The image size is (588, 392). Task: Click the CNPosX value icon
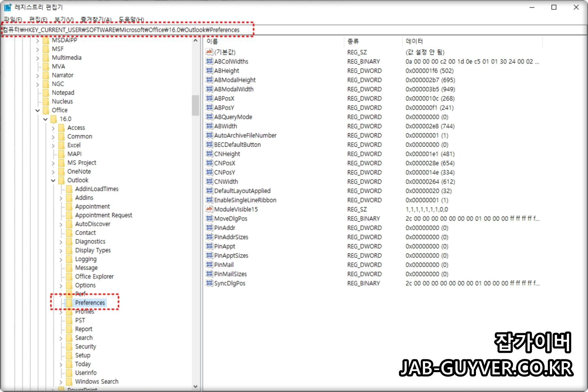coord(209,163)
